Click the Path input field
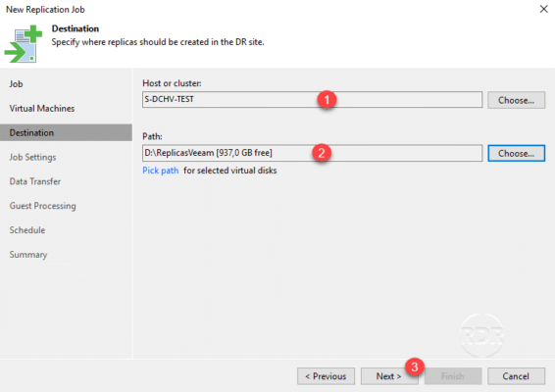Viewport: 555px width, 392px height. pos(312,153)
